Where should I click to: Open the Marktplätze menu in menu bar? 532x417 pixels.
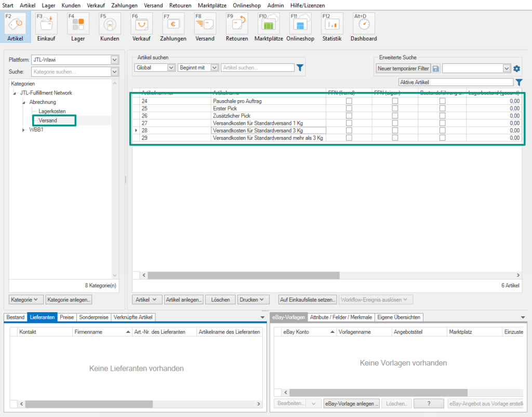[212, 5]
